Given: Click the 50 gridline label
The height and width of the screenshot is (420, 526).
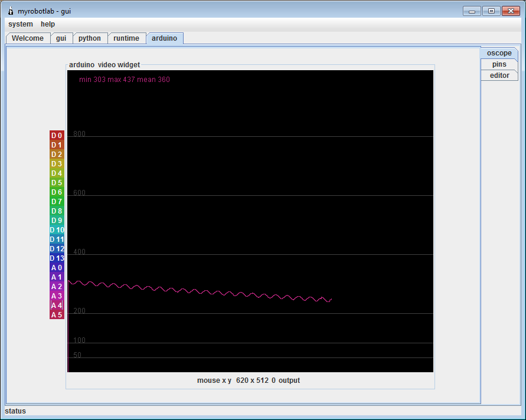Looking at the screenshot, I should [77, 355].
